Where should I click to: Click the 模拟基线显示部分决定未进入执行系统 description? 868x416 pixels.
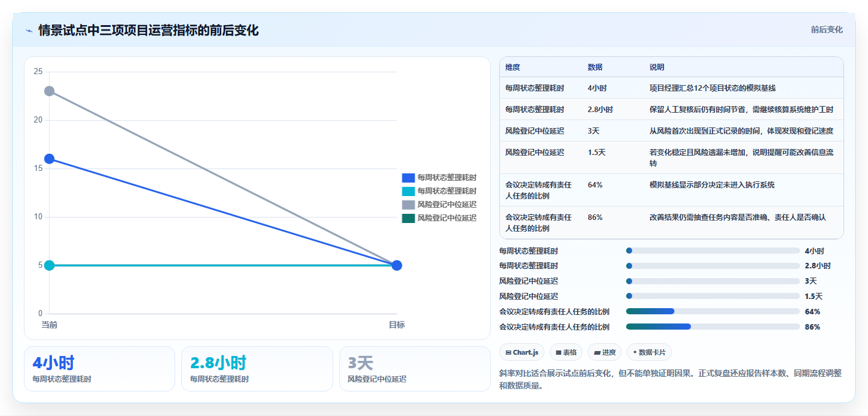point(712,185)
